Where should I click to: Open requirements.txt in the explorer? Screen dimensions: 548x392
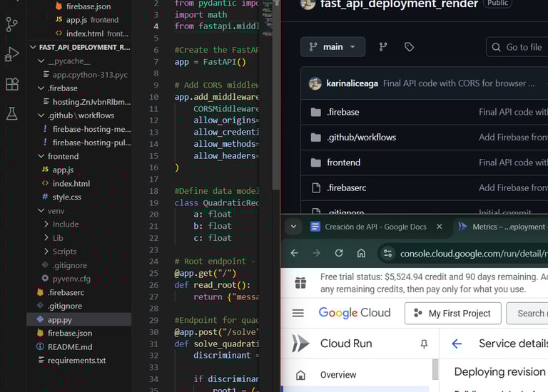click(x=76, y=361)
